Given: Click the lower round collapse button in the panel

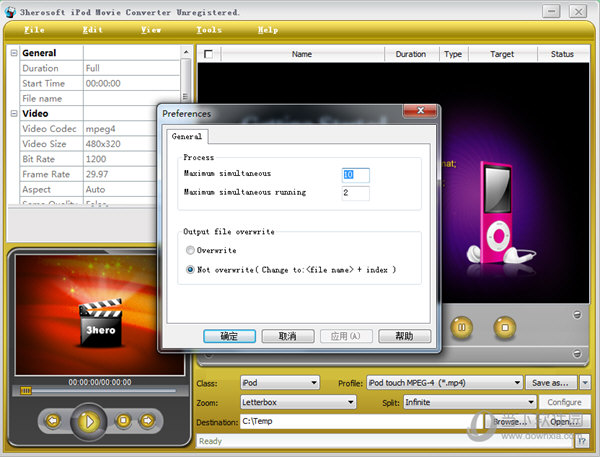Looking at the screenshot, I should click(577, 353).
